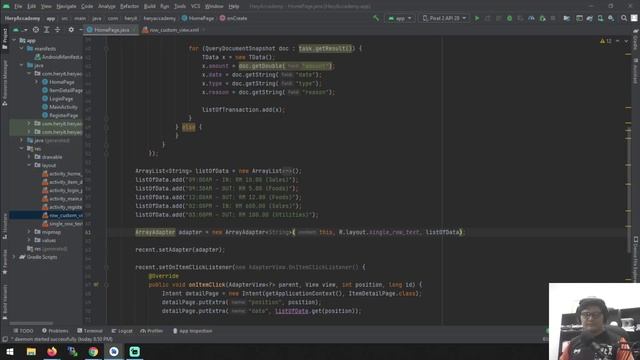
Task: Open the AVD Manager toolbar icon
Action: (x=600, y=18)
